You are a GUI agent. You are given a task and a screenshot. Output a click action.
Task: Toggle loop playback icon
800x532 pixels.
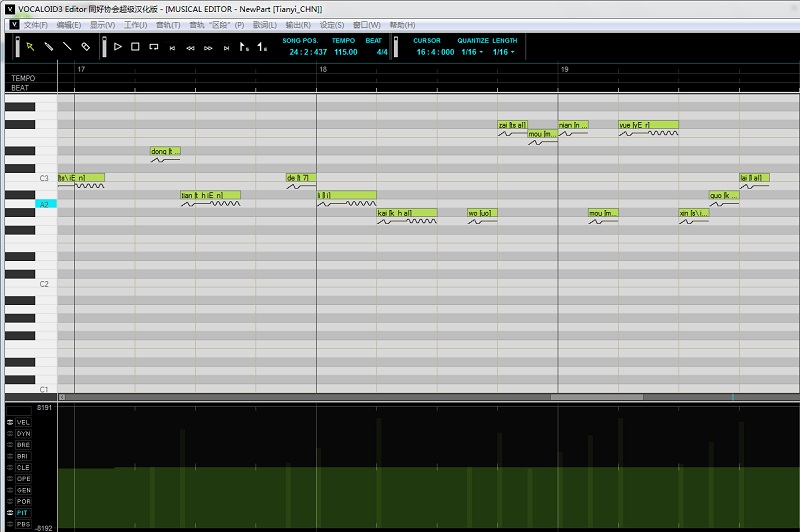153,46
